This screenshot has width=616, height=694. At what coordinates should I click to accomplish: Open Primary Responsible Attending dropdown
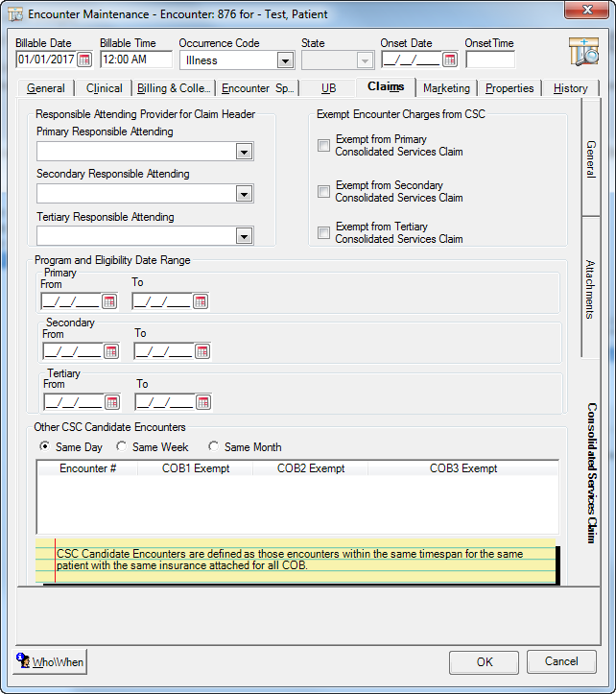244,152
